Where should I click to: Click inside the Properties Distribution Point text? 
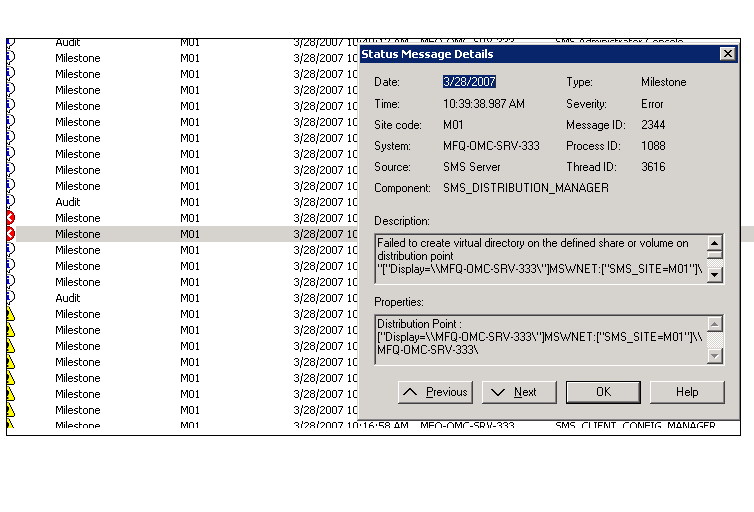click(540, 339)
